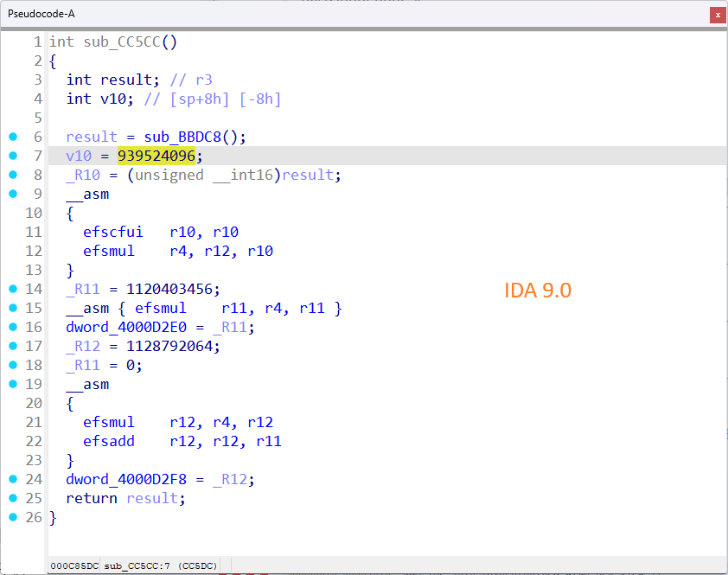728x575 pixels.
Task: Toggle breakpoint dot on line 15
Action: click(13, 308)
